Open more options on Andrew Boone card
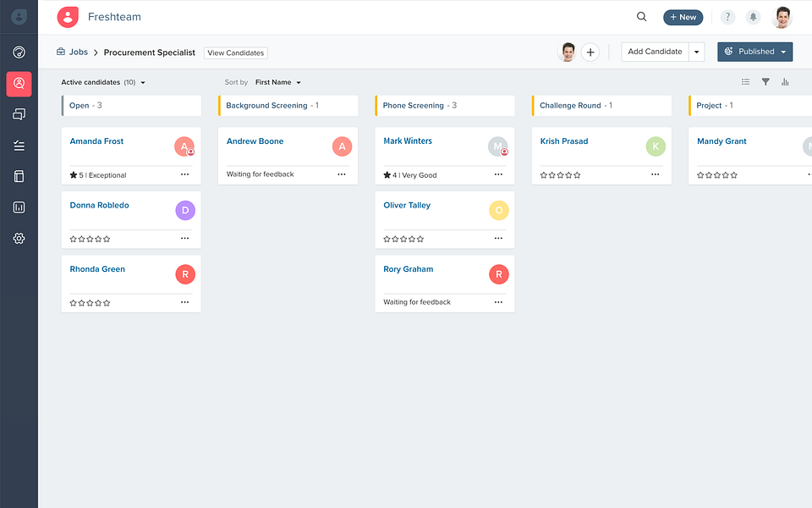The width and height of the screenshot is (812, 508). tap(342, 174)
